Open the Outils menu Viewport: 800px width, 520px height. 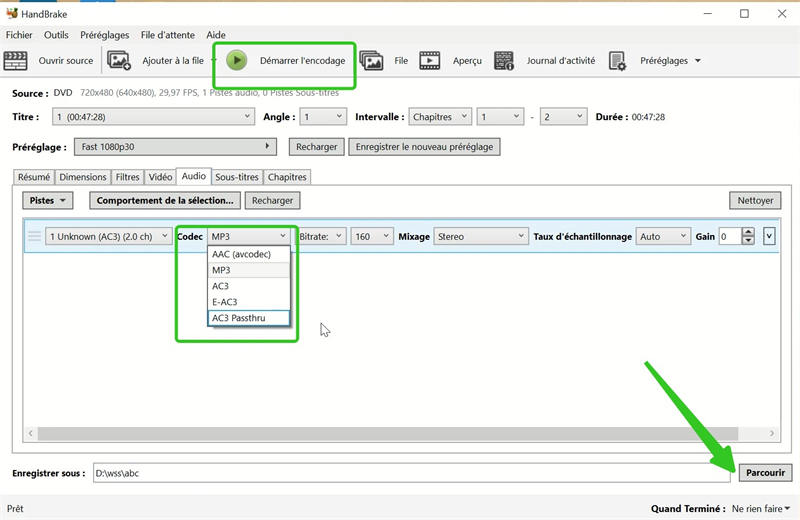56,35
